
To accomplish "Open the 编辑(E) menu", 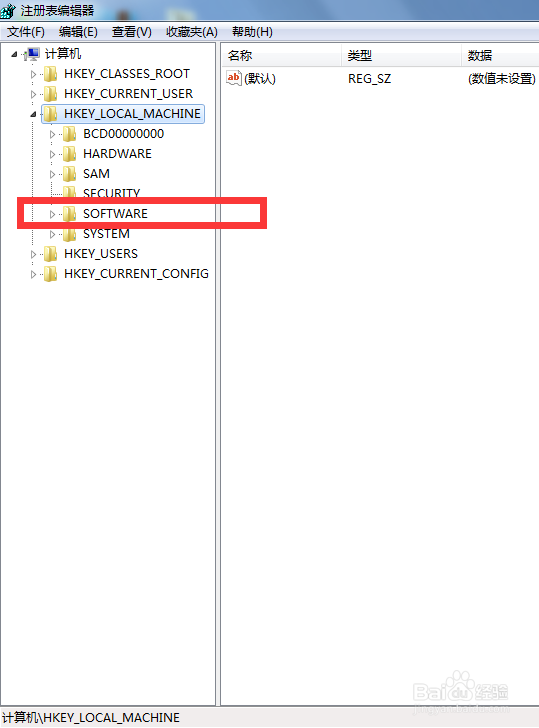I will point(78,32).
